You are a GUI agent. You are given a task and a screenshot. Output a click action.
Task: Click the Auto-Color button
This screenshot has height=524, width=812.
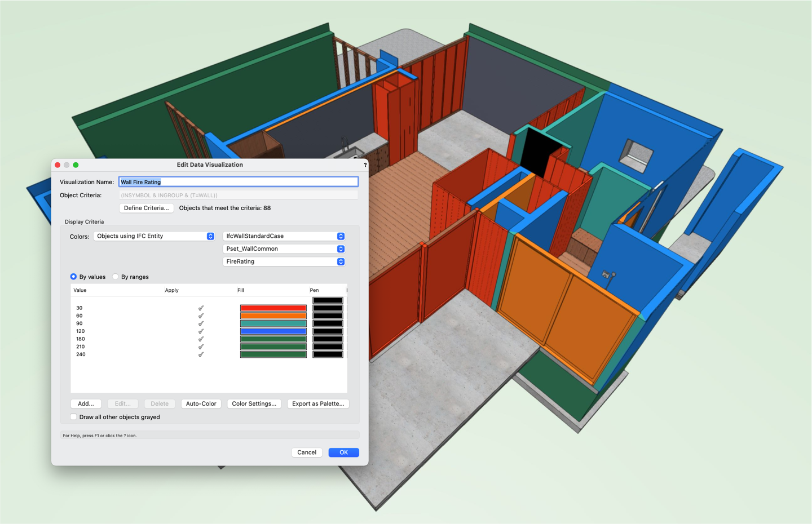coord(201,403)
